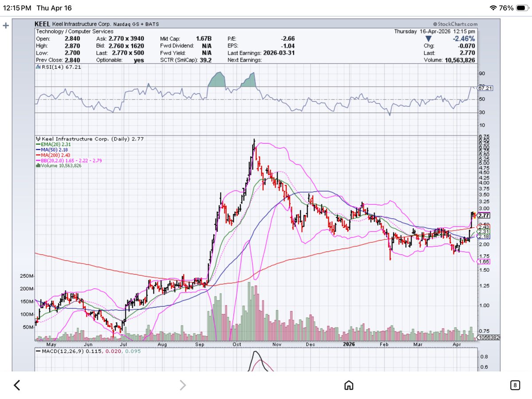Click the EMA(20) 2.31 legend entry
Screen dimensions: 532x399
point(54,144)
